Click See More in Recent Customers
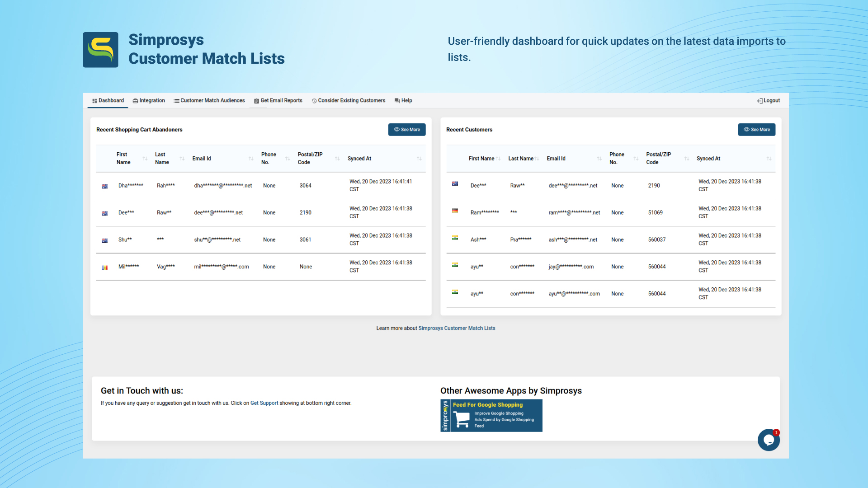 [x=757, y=130]
